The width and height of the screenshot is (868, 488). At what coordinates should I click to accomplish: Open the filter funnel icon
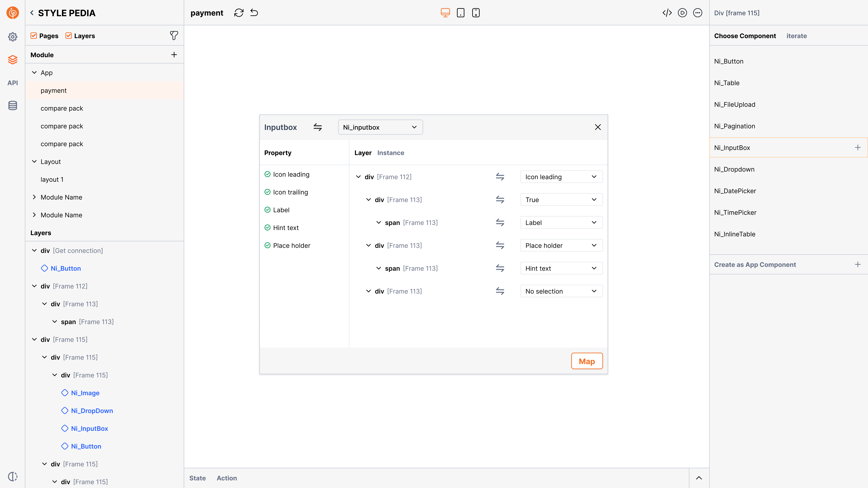174,35
